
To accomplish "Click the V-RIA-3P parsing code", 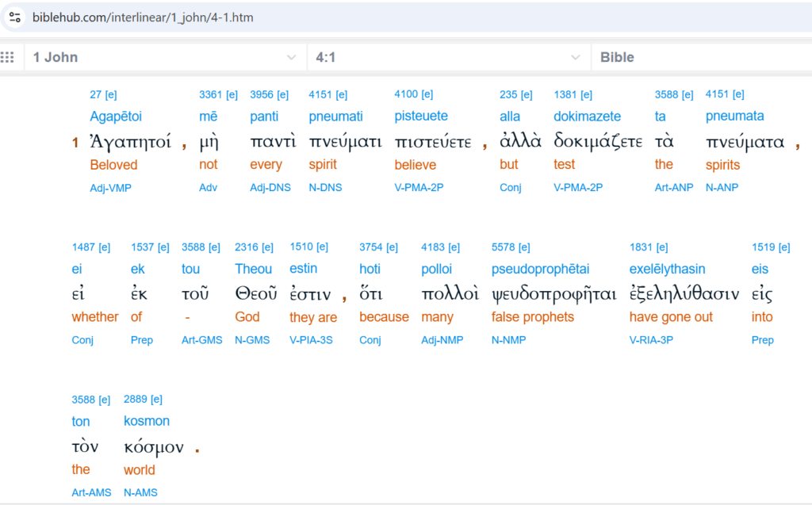I will 651,340.
